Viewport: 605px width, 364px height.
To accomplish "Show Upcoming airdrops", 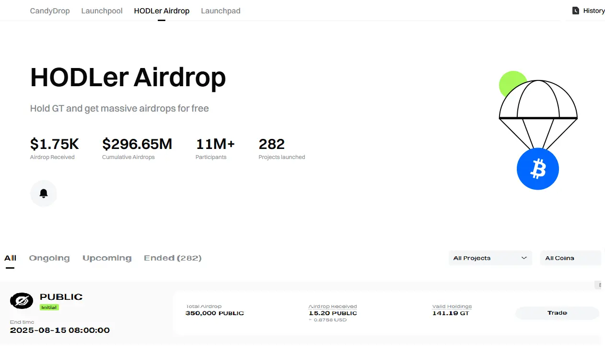I will pos(107,258).
